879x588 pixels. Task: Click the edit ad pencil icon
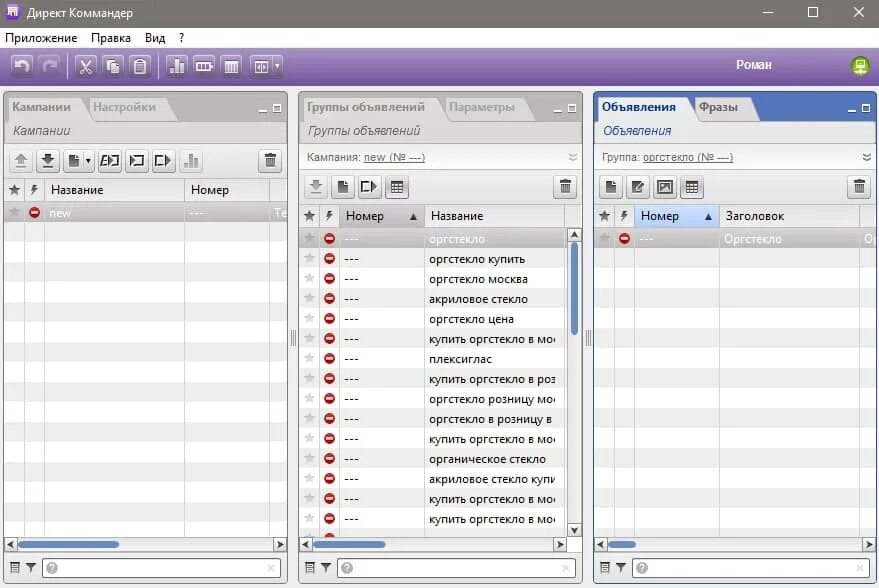(x=638, y=187)
